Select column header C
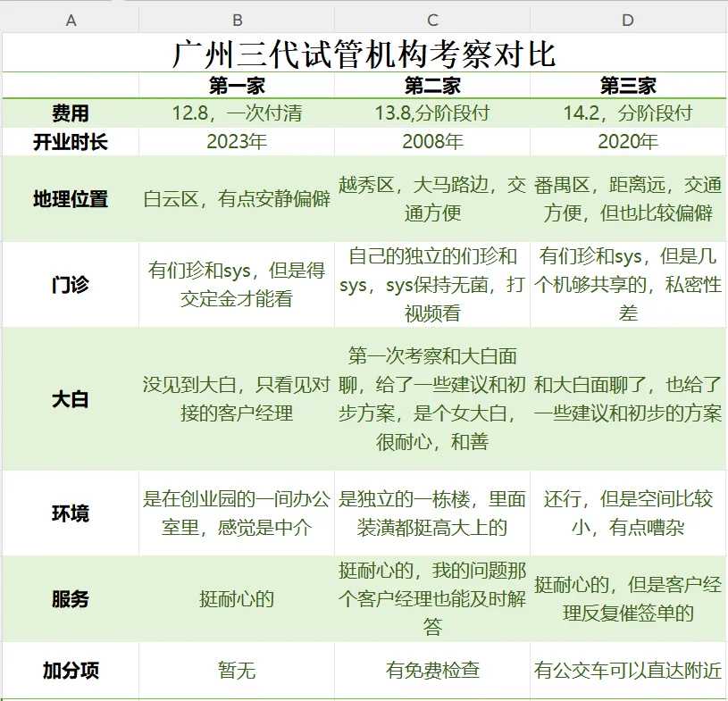 click(x=432, y=16)
